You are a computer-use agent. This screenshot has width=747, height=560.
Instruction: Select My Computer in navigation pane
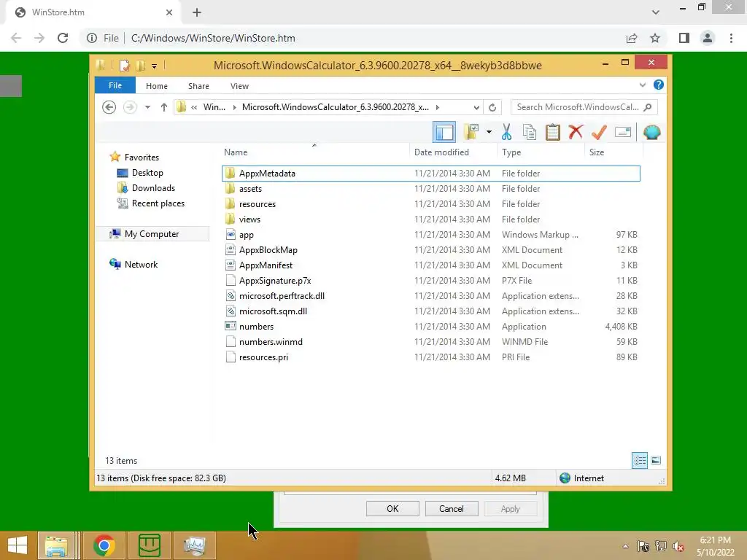pyautogui.click(x=152, y=233)
